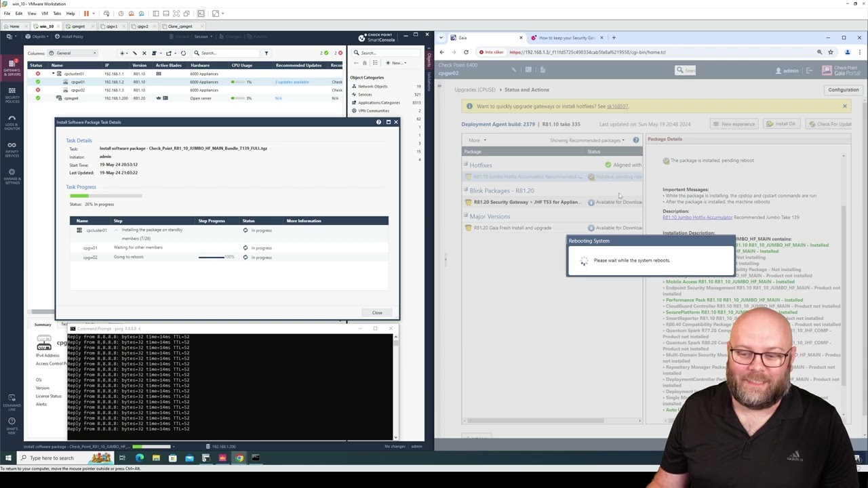Click Objects panel search field
The height and width of the screenshot is (488, 868).
(385, 53)
